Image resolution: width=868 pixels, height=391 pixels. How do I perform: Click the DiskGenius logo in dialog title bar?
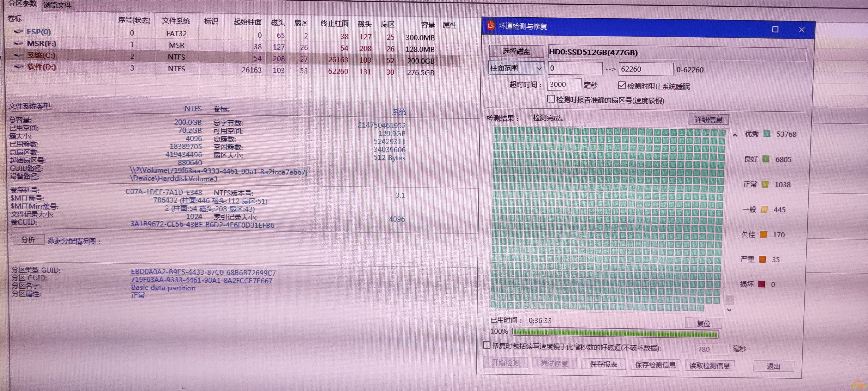[491, 25]
